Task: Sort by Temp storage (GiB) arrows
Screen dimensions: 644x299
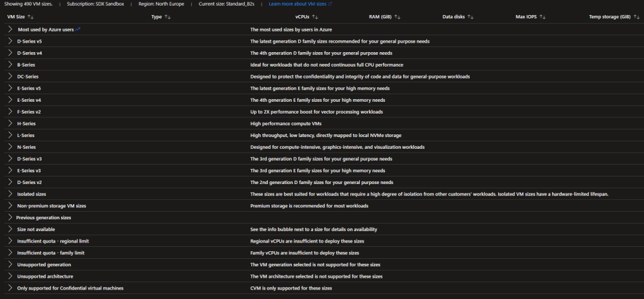Action: (x=636, y=17)
